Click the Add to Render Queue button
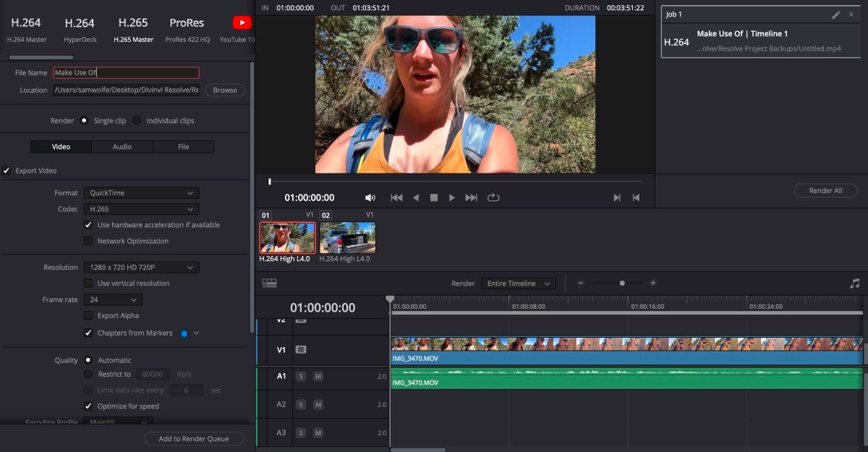Screen dimensions: 868x452 click(x=193, y=438)
